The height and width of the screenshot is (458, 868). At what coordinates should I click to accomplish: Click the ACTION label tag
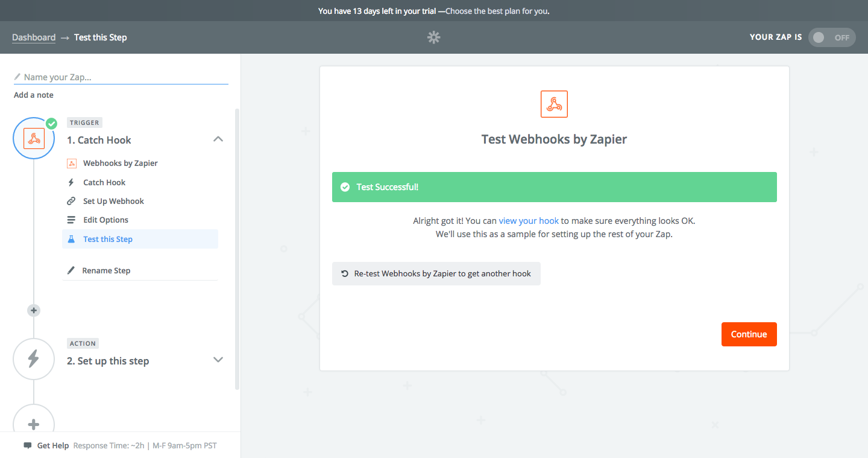[83, 343]
